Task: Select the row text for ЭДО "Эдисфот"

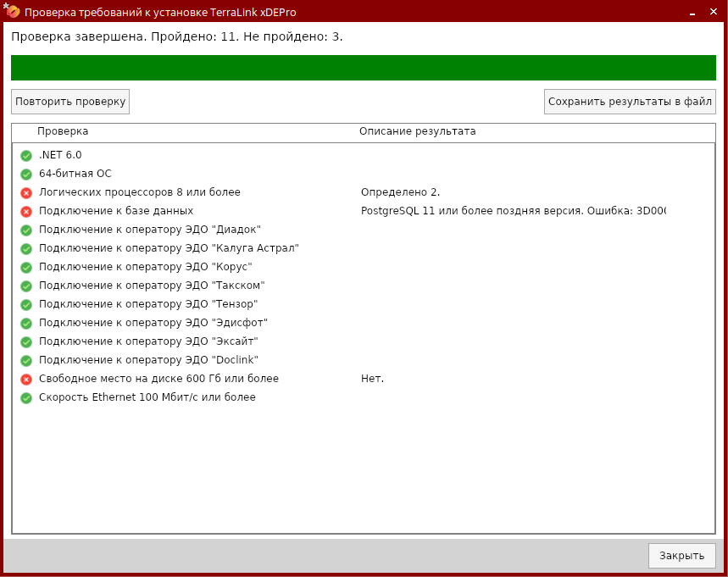Action: 153,323
